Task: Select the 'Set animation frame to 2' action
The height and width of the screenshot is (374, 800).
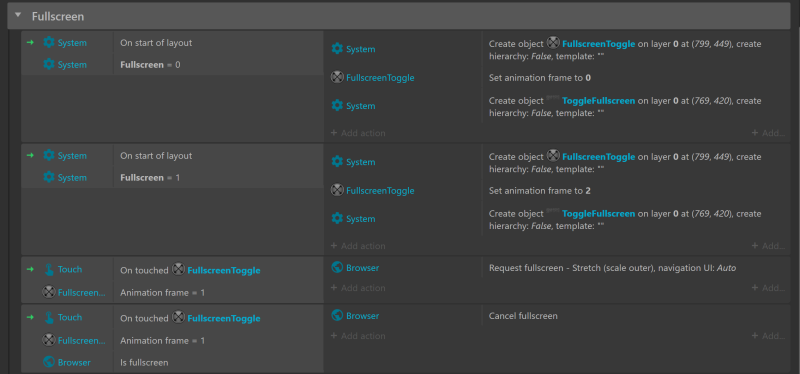Action: (540, 191)
